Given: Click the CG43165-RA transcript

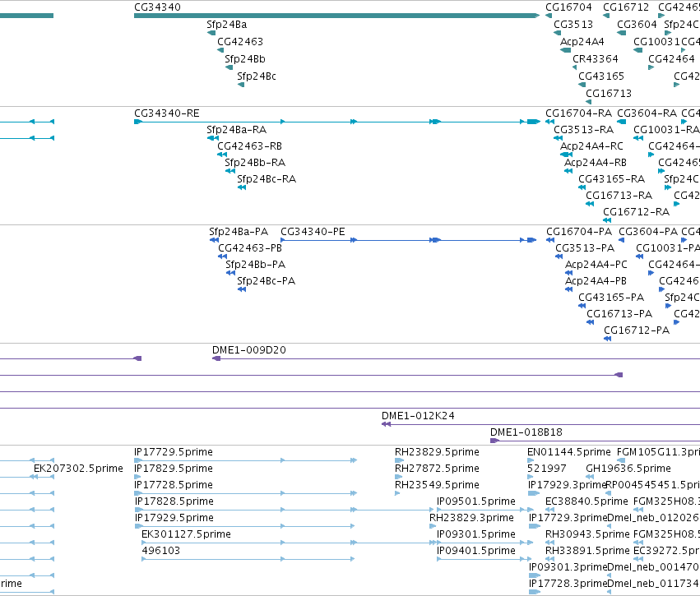Looking at the screenshot, I should (582, 187).
